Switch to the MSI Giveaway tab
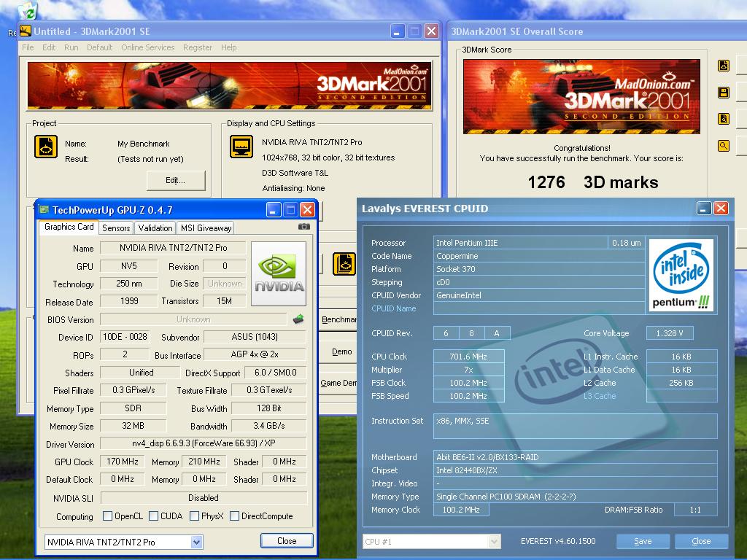This screenshot has width=747, height=560. (206, 228)
